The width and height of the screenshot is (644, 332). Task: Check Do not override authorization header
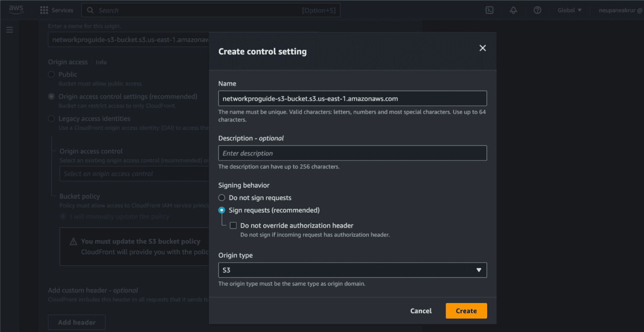click(234, 226)
